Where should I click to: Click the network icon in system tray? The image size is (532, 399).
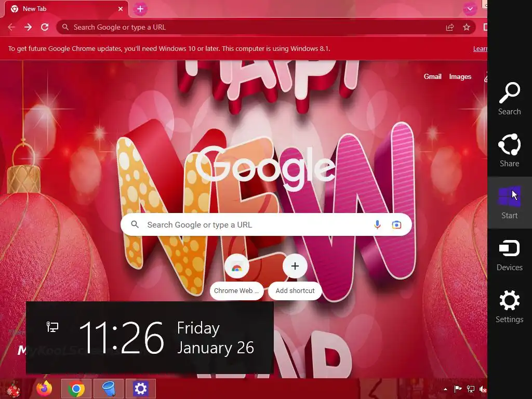click(470, 389)
